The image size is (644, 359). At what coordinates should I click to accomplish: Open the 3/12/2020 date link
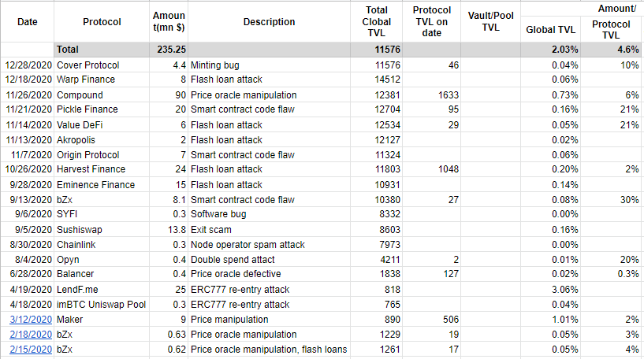point(31,320)
